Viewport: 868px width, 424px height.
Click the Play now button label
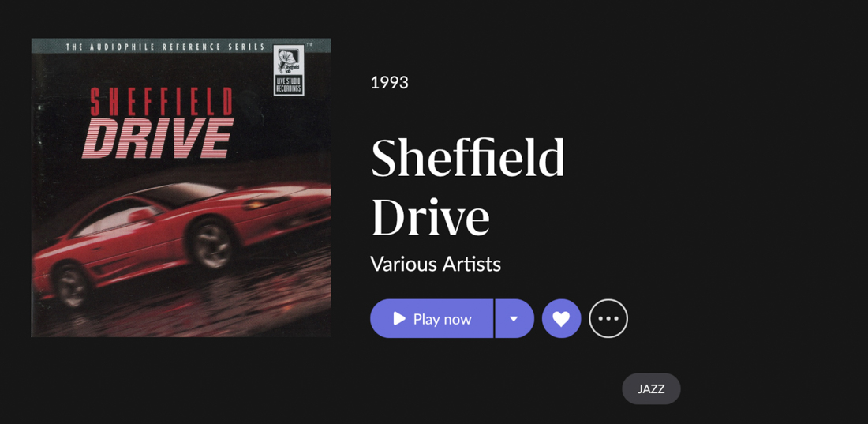(x=443, y=319)
